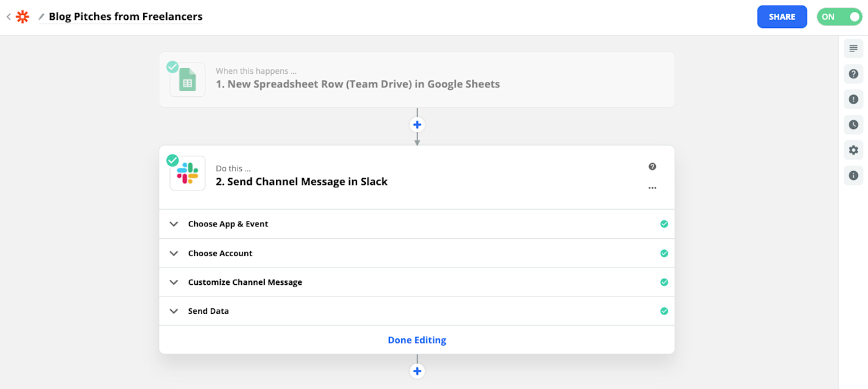Open the info sidebar icon
The image size is (868, 389).
[x=854, y=176]
